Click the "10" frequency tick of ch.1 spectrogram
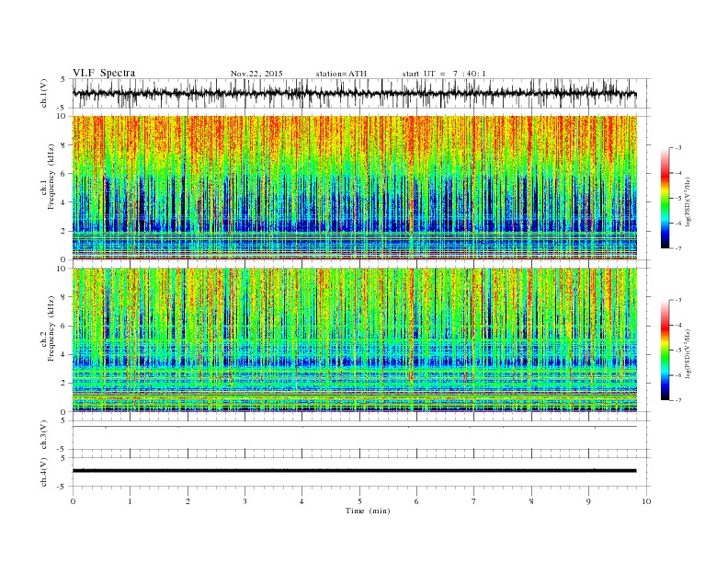Image resolution: width=728 pixels, height=563 pixels. (63, 116)
